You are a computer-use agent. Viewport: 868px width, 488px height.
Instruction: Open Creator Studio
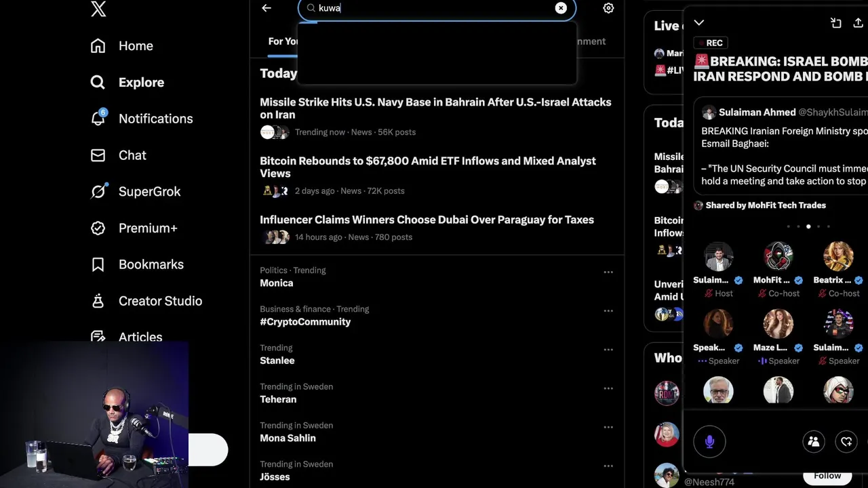146,301
